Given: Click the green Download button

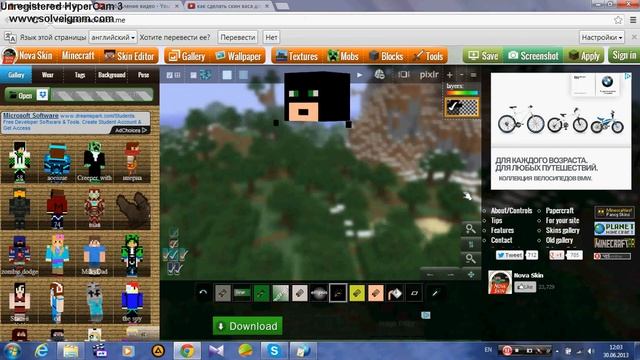Looking at the screenshot, I should pos(247,326).
